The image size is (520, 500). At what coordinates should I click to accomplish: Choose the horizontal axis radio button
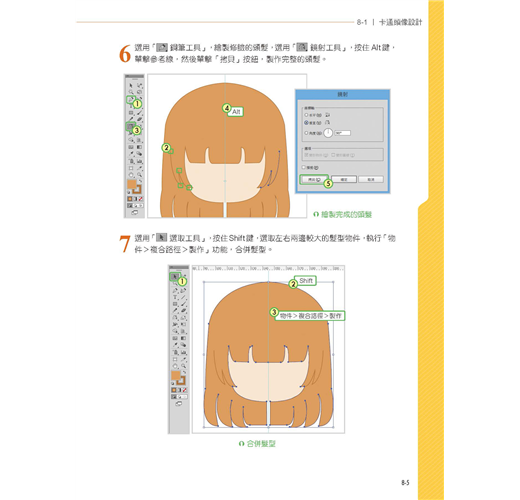(x=306, y=115)
